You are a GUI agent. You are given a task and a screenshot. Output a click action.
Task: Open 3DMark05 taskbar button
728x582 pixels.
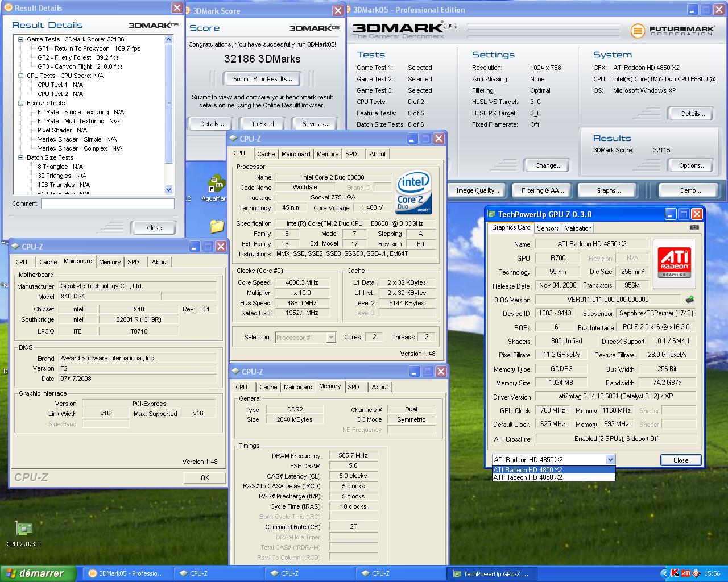point(127,573)
